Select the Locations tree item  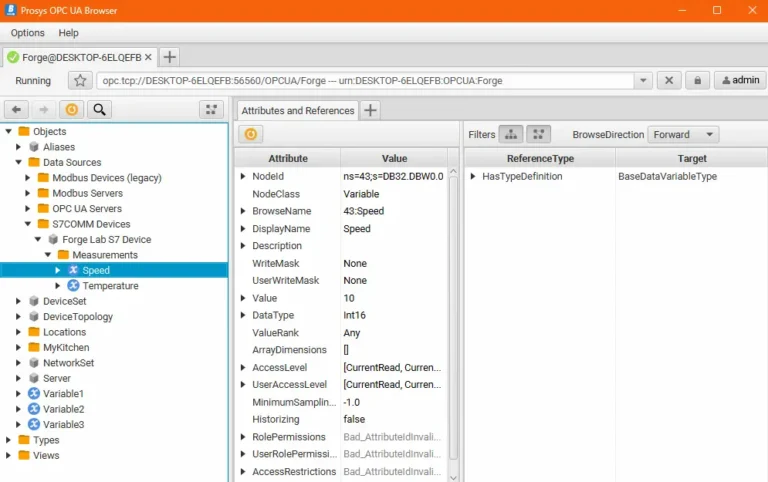(64, 332)
